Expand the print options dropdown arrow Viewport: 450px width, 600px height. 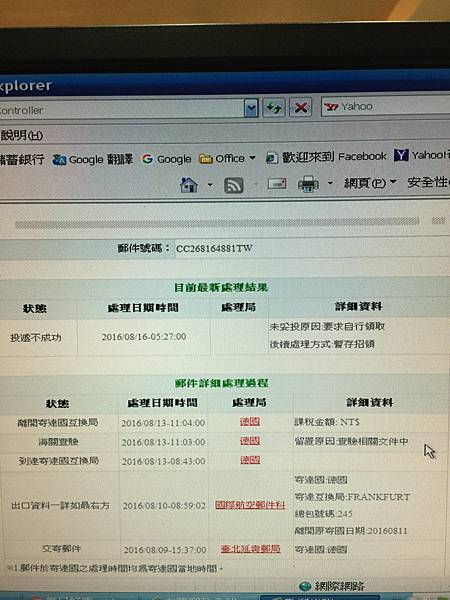330,183
